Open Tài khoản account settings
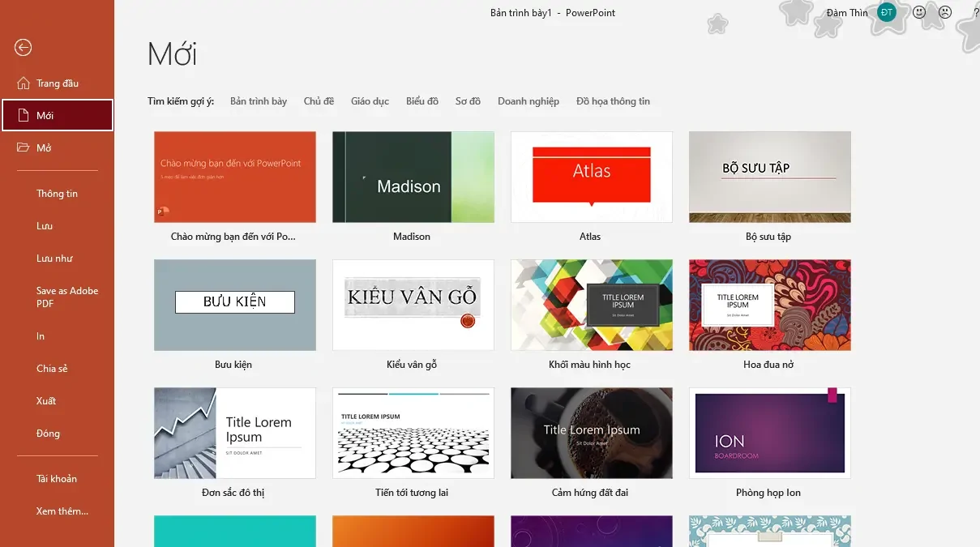 pos(57,479)
